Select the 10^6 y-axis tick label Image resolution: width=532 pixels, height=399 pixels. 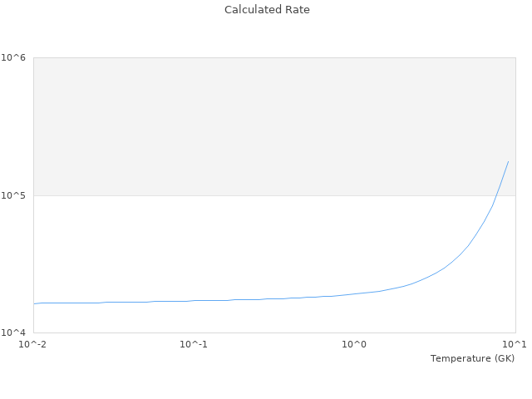pos(14,57)
